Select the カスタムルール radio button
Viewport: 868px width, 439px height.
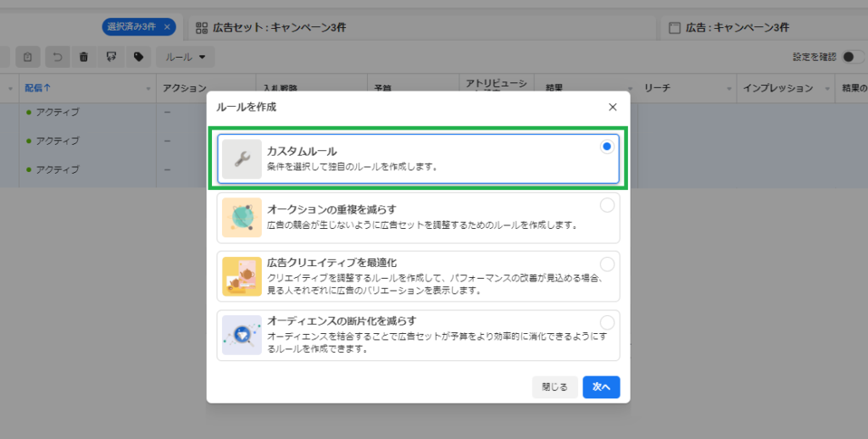607,147
